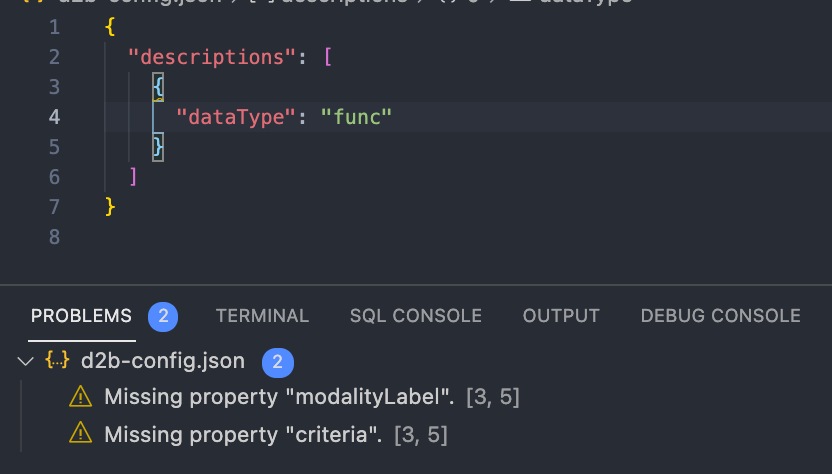Click the JSON file icon beside d2b-config.json
The width and height of the screenshot is (832, 474).
click(x=57, y=361)
